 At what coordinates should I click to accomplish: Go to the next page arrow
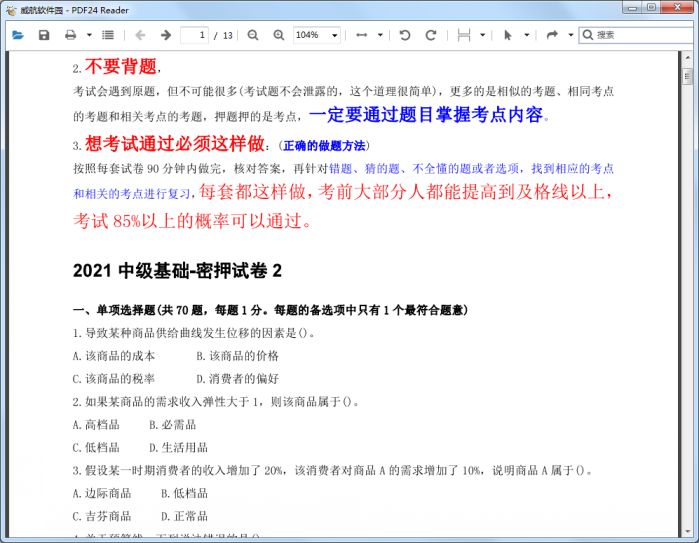click(x=166, y=35)
